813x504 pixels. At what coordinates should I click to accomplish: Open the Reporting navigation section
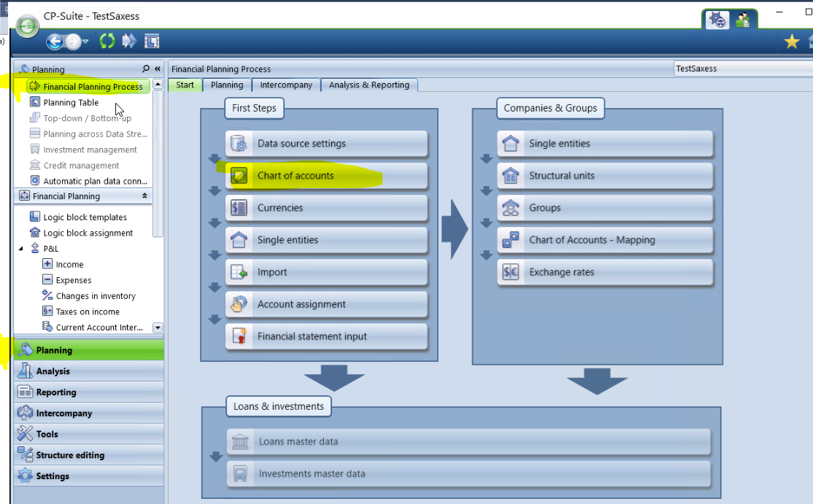56,392
